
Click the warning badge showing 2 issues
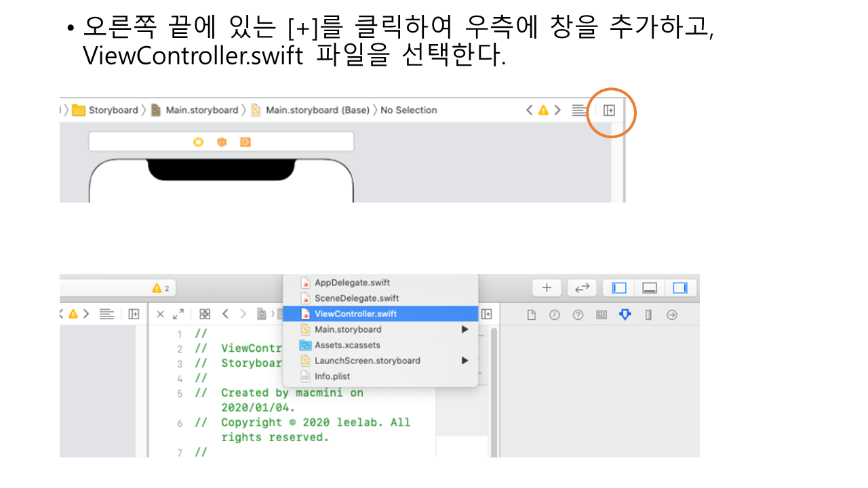click(x=161, y=288)
